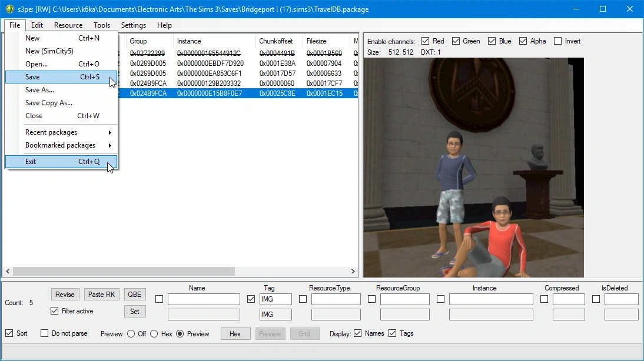Click the Revise button
Image resolution: width=644 pixels, height=361 pixels.
[x=65, y=295]
